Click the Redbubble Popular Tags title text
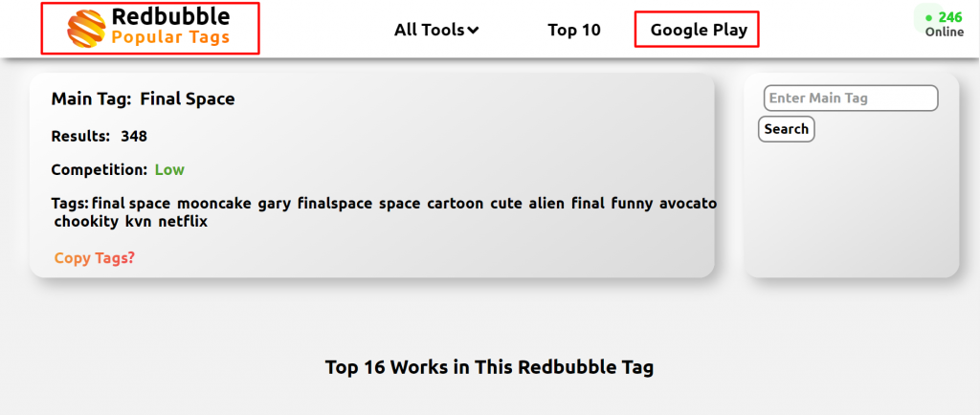 (x=170, y=27)
